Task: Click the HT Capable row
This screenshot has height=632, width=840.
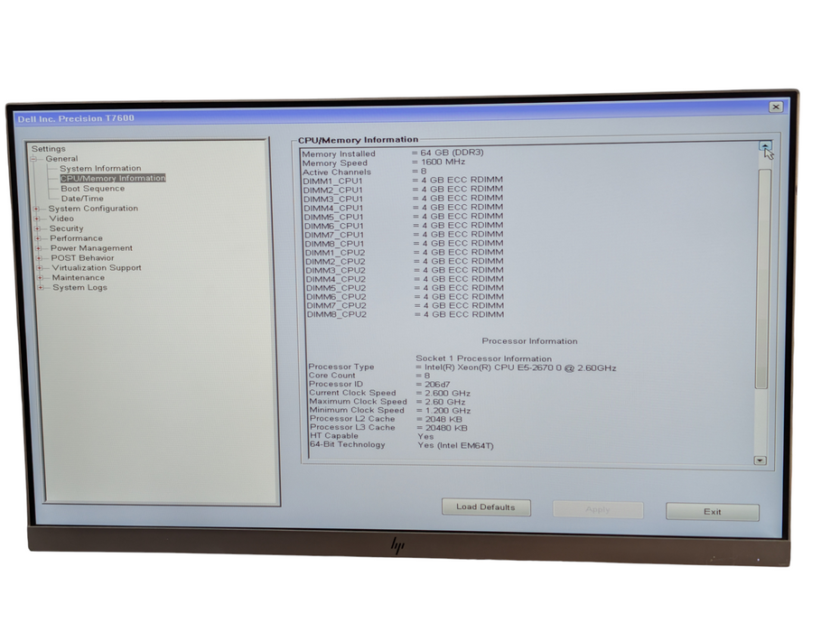Action: [372, 436]
